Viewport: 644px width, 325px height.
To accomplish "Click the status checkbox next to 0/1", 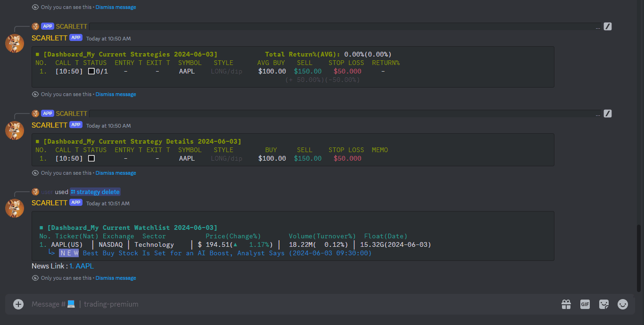I will tap(91, 71).
